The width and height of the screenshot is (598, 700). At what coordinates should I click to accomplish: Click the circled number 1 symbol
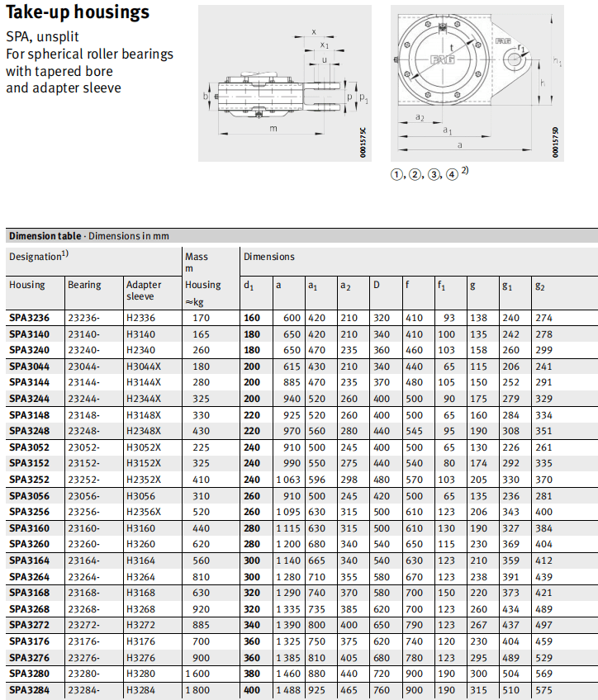[x=397, y=175]
